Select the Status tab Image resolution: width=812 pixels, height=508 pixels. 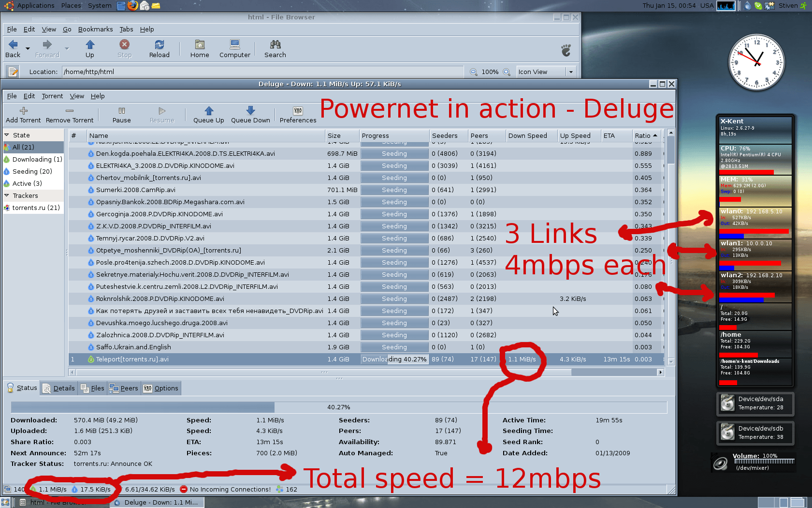22,388
